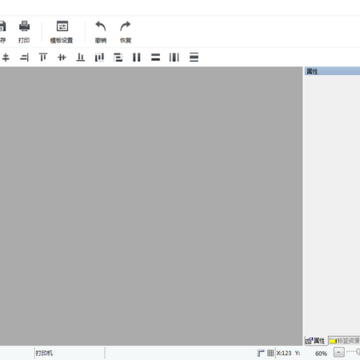Select the align top edges icon
This screenshot has height=360, width=360.
(43, 57)
